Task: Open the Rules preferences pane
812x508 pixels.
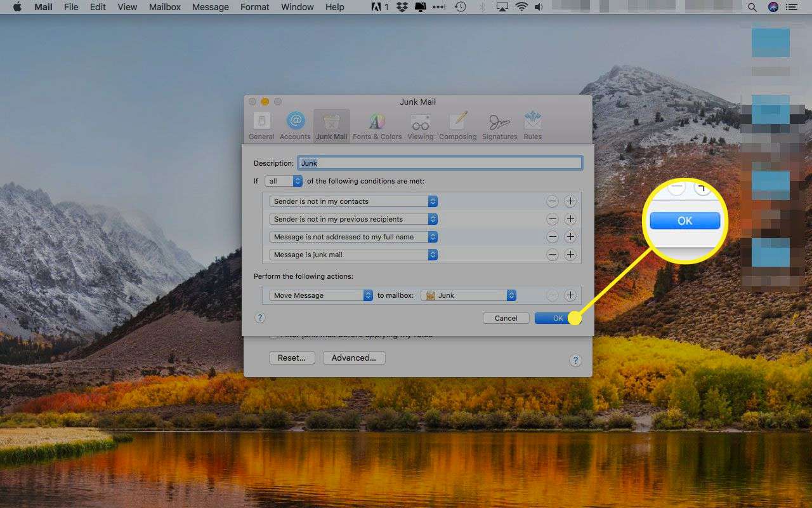Action: click(532, 126)
